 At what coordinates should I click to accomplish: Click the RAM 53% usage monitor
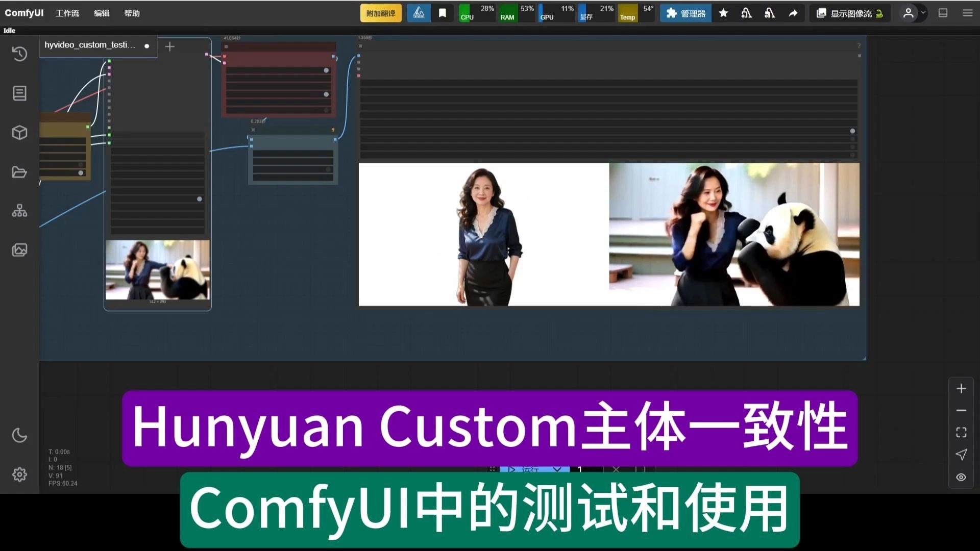[517, 13]
